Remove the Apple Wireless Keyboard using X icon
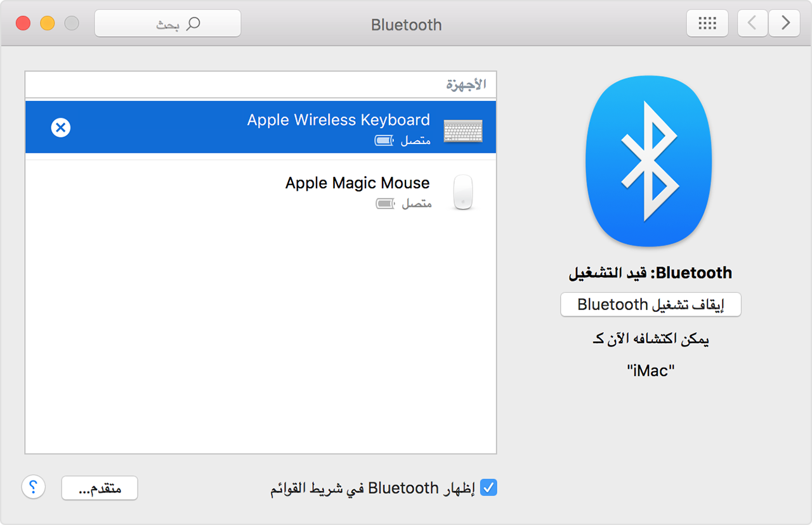 point(61,128)
